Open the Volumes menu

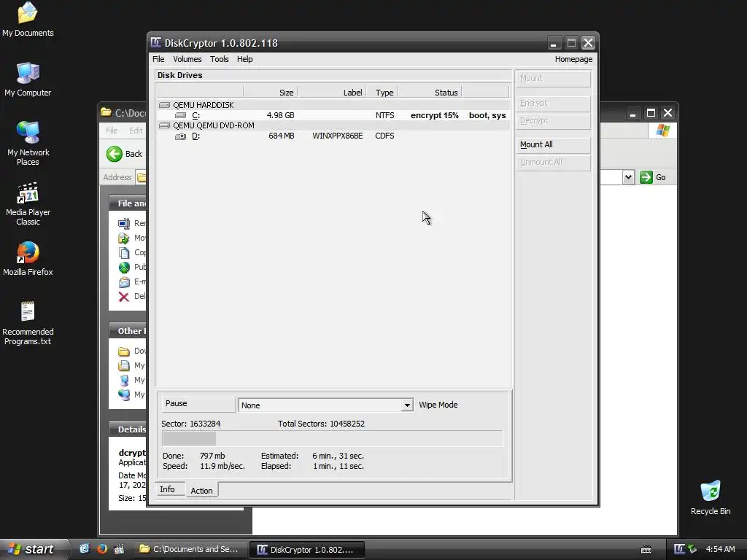pyautogui.click(x=187, y=59)
